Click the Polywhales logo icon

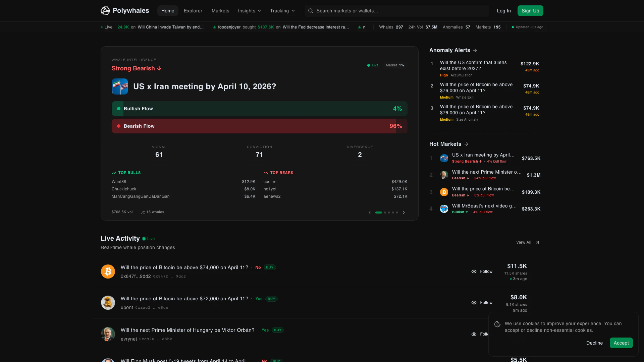coord(105,11)
